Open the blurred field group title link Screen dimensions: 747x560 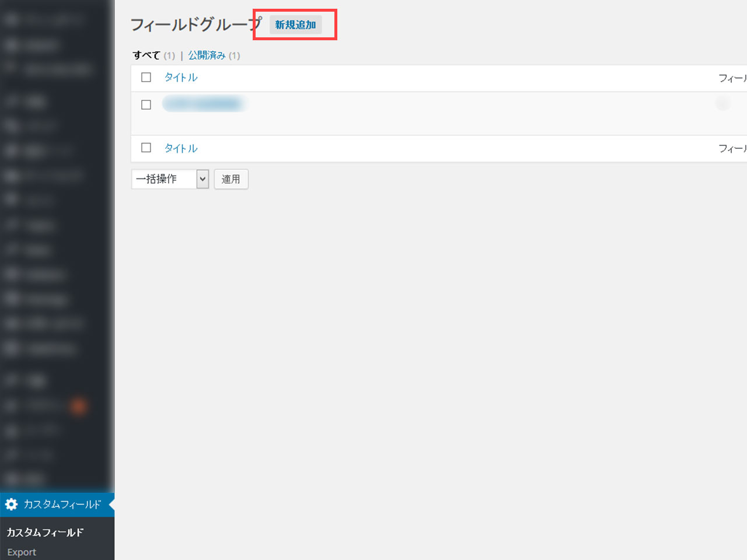pos(203,104)
